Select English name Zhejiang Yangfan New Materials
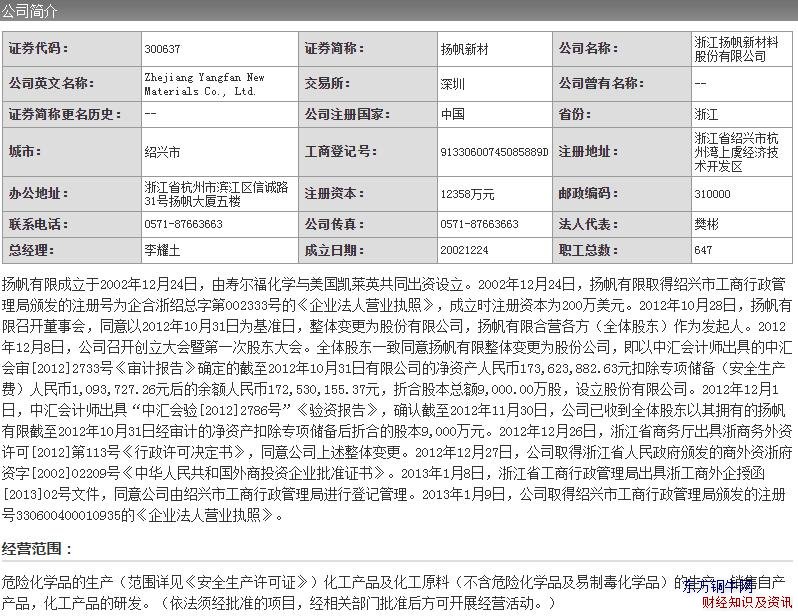 205,84
